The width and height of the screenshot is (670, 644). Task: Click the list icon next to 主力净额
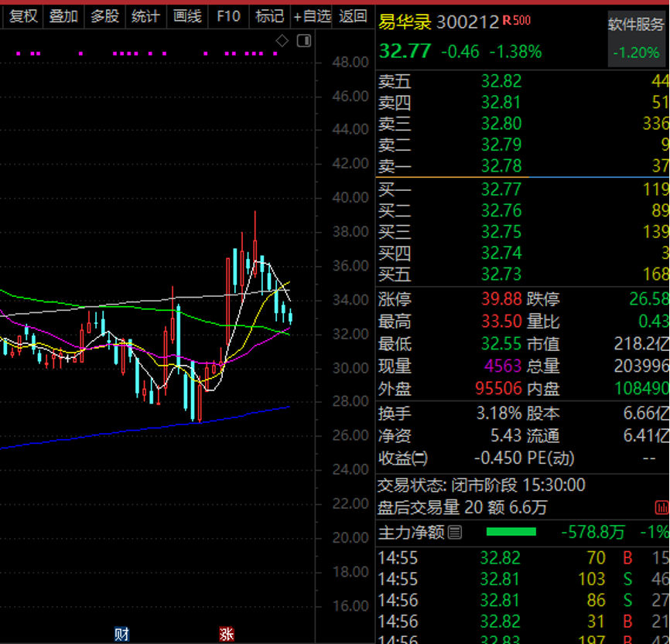pyautogui.click(x=455, y=532)
